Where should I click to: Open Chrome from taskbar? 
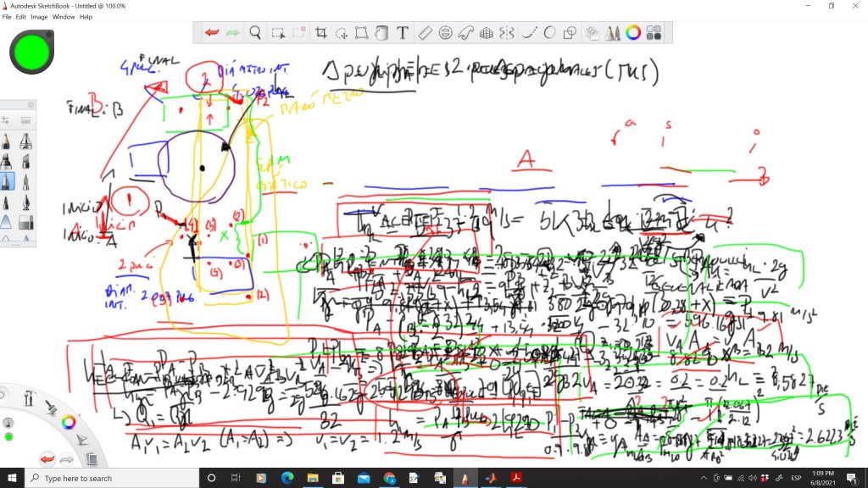pyautogui.click(x=389, y=478)
